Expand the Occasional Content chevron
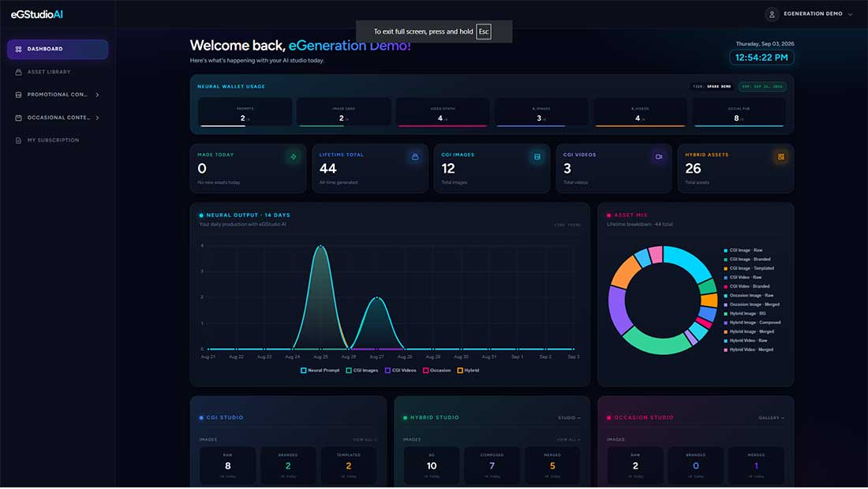This screenshot has height=489, width=868. [97, 118]
